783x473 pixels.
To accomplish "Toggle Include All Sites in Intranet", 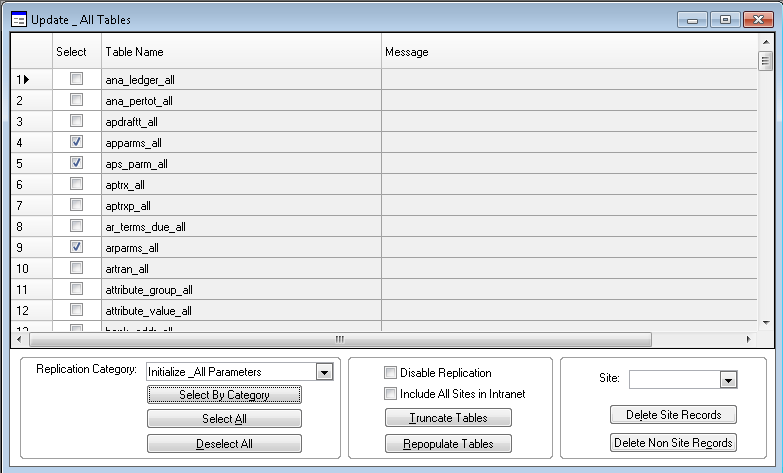I will 391,394.
